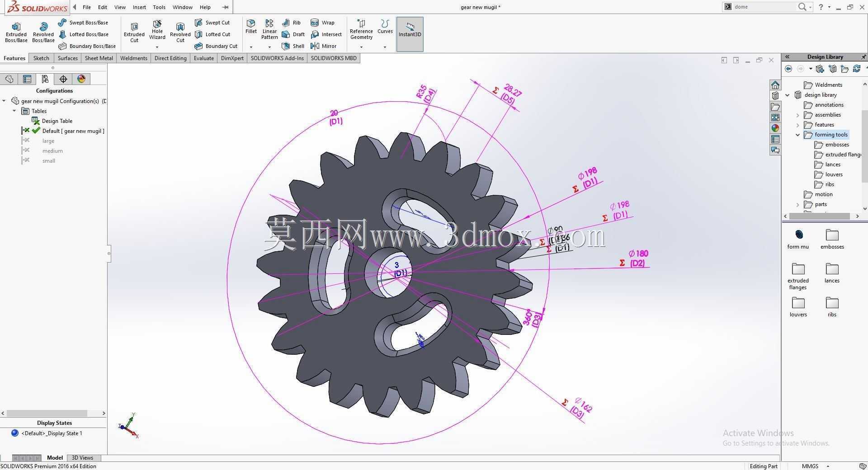Select the Intersect tool
Viewport: 868px width, 470px height.
326,34
